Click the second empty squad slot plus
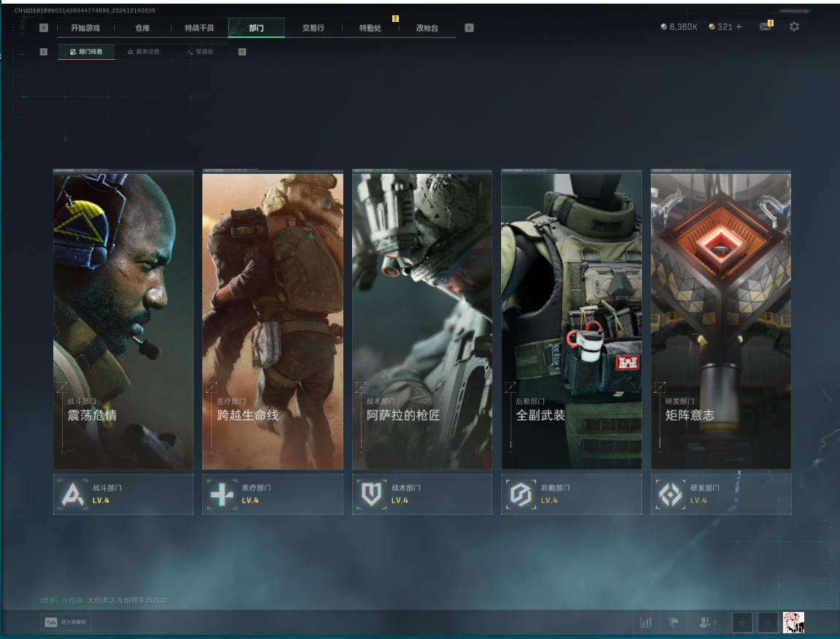 767,622
